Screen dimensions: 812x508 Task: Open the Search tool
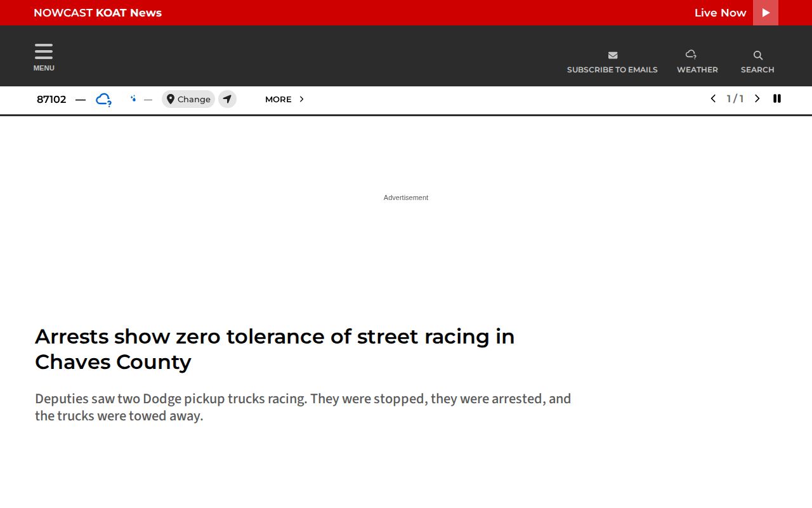coord(757,62)
